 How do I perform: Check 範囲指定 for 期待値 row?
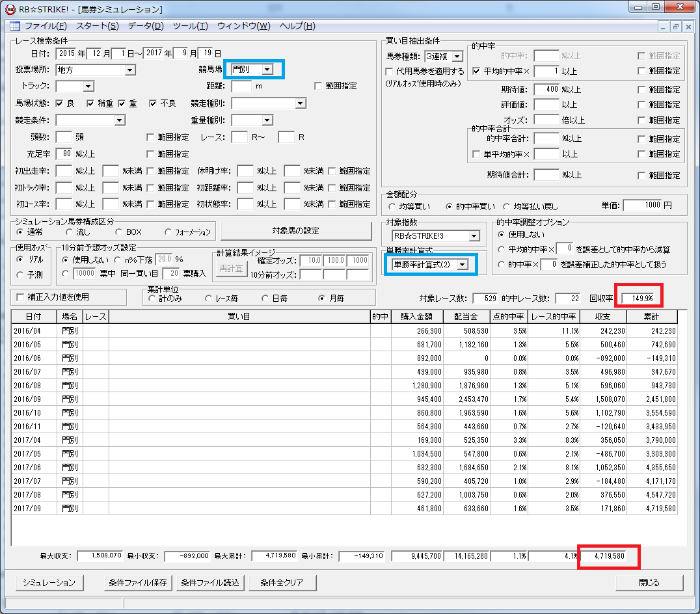641,90
